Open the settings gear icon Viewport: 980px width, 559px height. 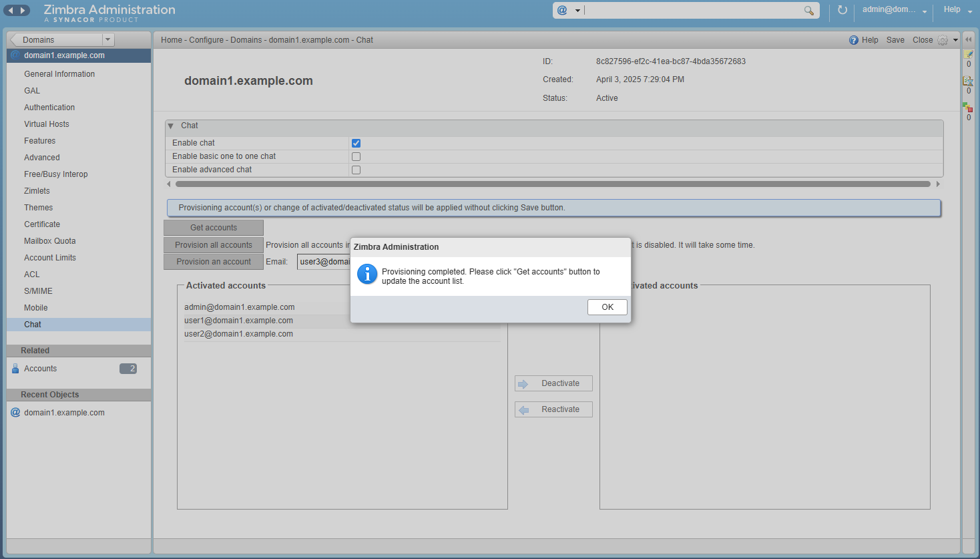(x=943, y=40)
